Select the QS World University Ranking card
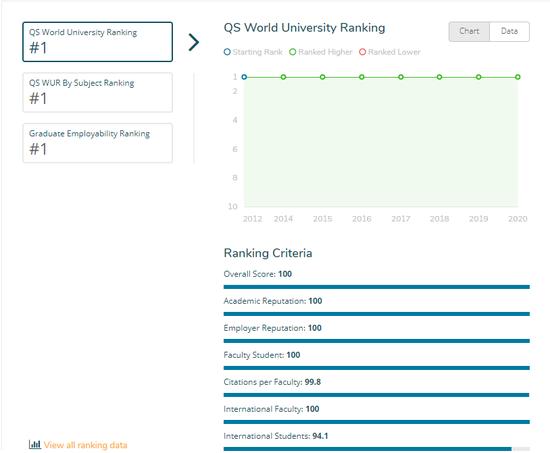 point(98,42)
